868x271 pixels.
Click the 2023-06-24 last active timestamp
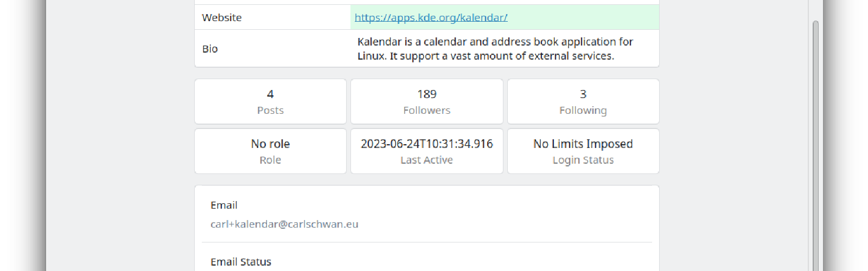(426, 144)
